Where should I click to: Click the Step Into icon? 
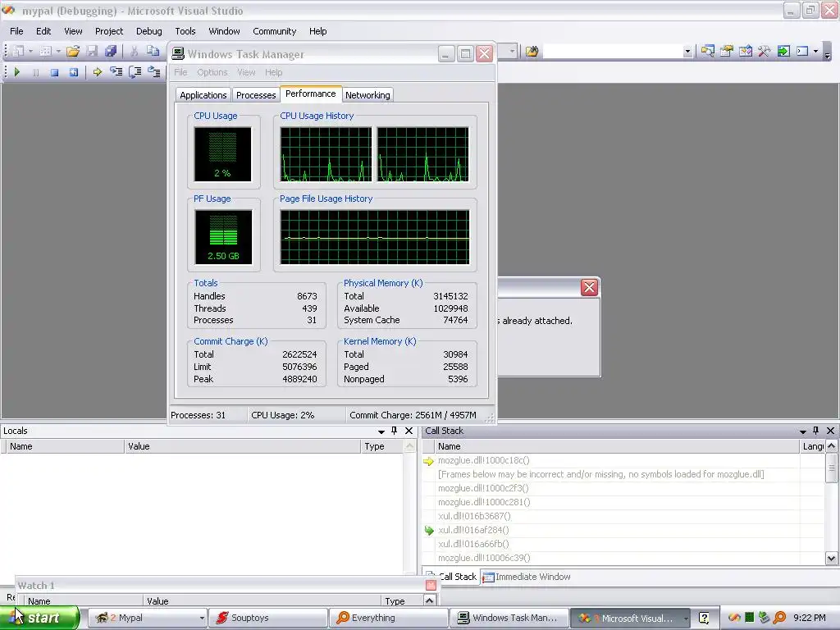click(x=116, y=72)
